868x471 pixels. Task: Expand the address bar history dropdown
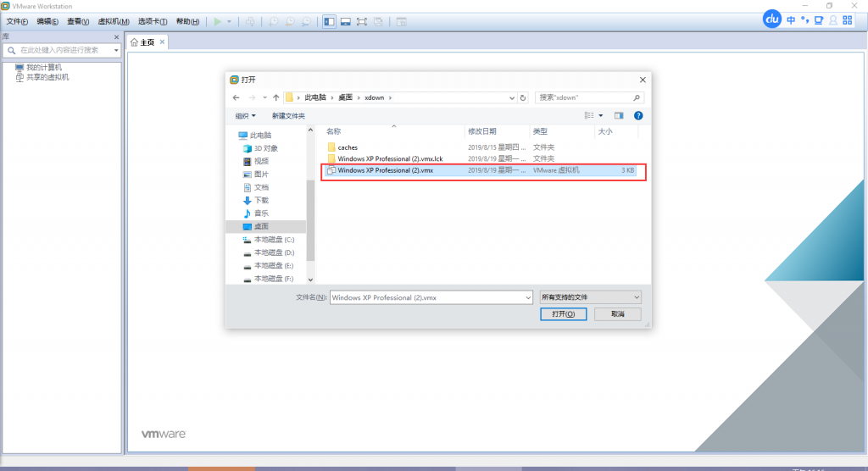pyautogui.click(x=511, y=98)
